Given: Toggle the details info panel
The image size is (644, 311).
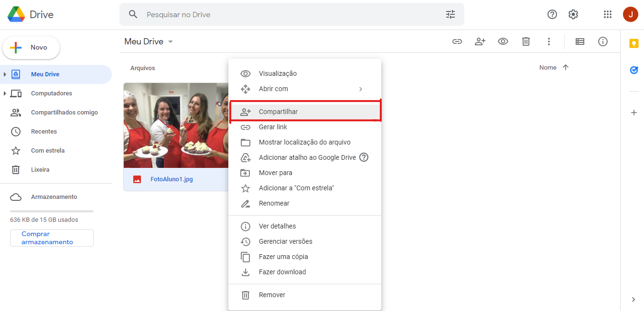Looking at the screenshot, I should point(603,41).
